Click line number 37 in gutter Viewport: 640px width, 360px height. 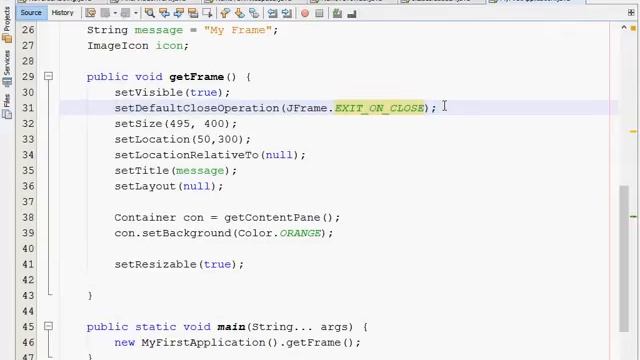click(28, 202)
